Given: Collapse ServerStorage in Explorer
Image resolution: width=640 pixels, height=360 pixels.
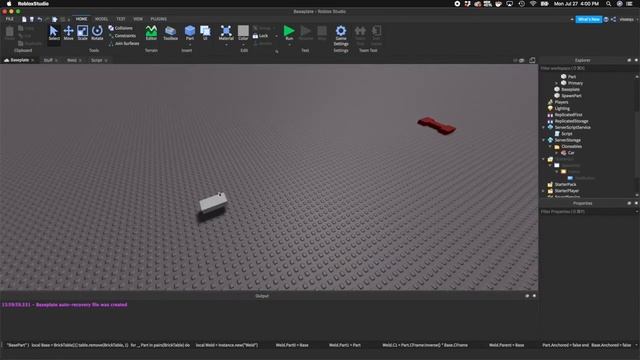Looking at the screenshot, I should 544,140.
